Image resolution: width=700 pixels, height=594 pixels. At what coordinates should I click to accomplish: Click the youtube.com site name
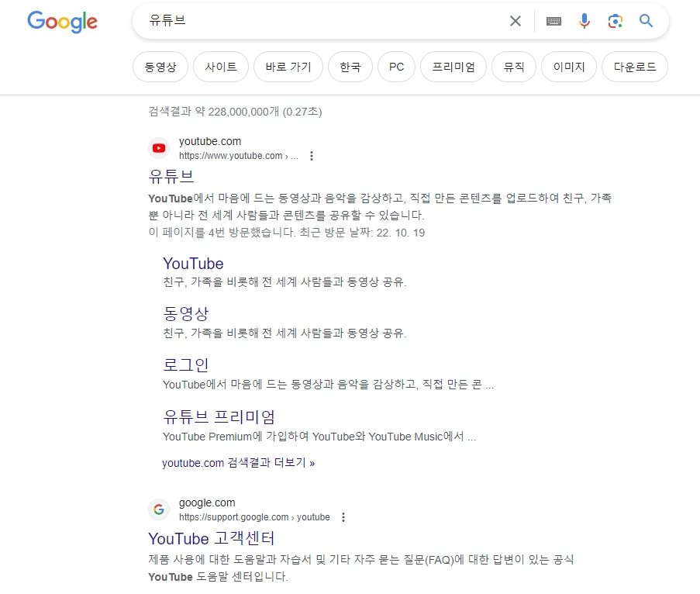[x=210, y=142]
